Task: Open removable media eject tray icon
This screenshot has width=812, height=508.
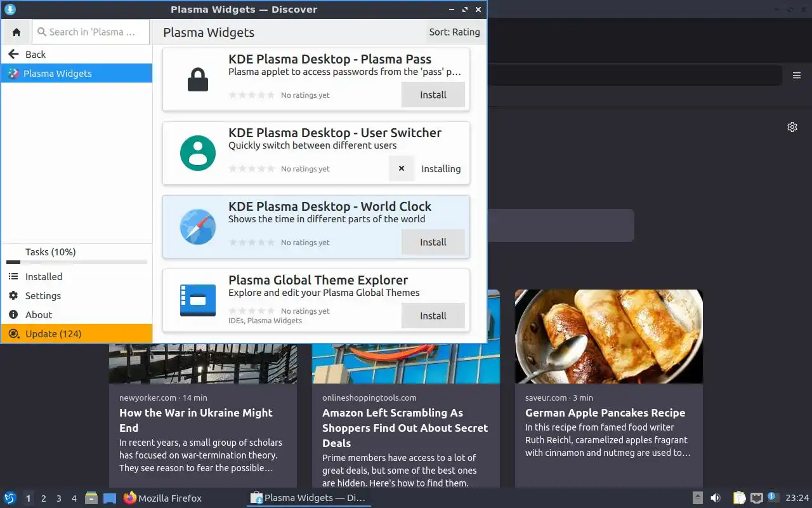Action: click(697, 498)
